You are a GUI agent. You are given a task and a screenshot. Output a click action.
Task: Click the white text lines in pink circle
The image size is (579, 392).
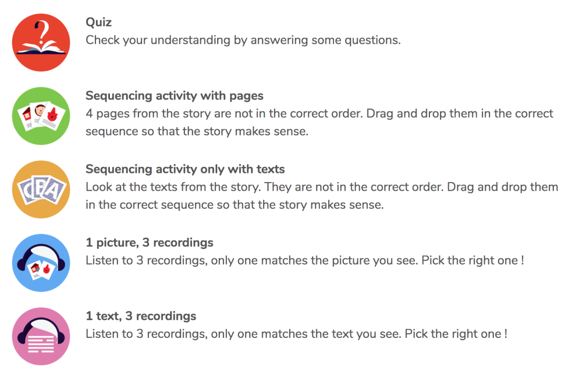pyautogui.click(x=41, y=344)
